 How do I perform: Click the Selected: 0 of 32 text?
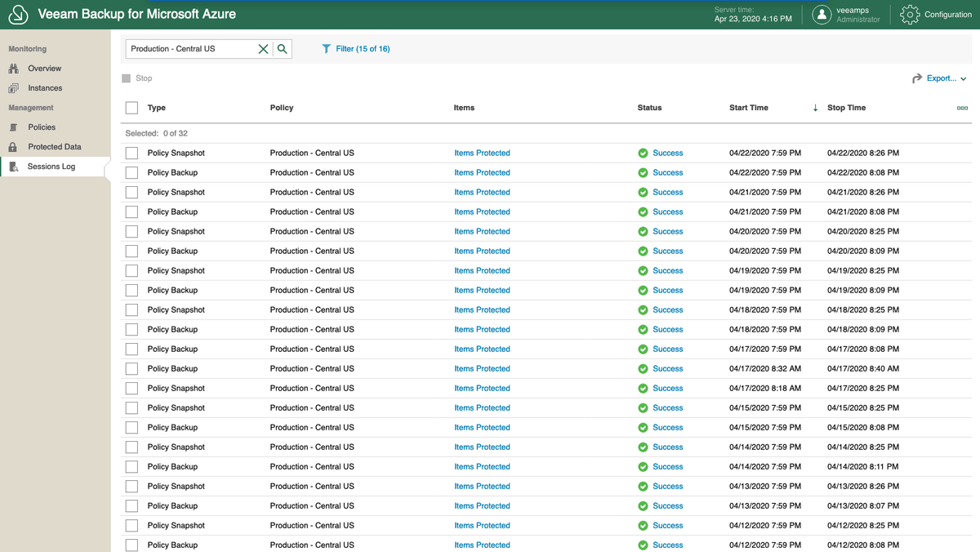click(x=157, y=133)
